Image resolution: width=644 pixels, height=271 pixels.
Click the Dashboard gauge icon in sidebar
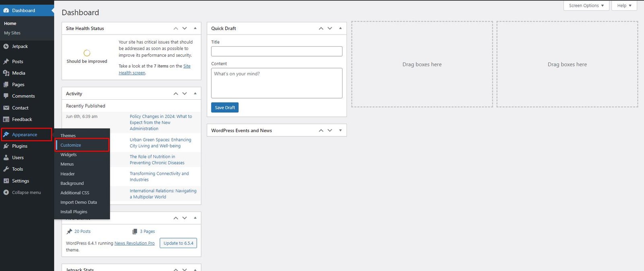6,10
